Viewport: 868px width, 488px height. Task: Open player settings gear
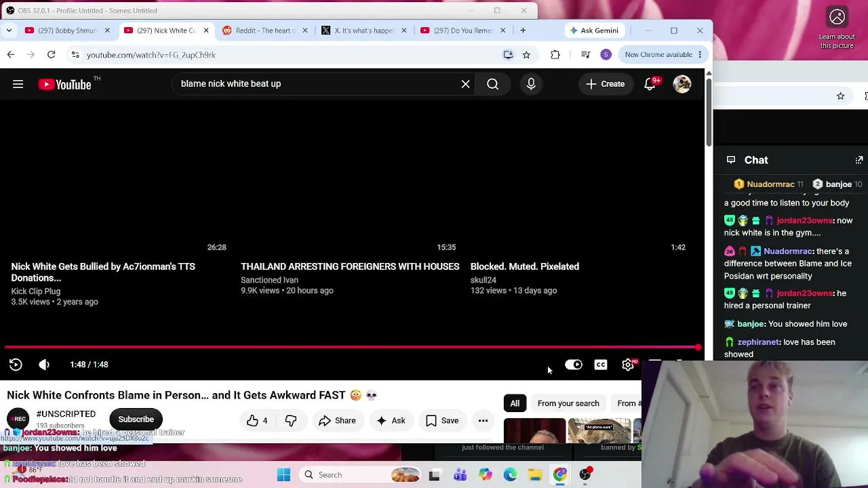point(628,365)
